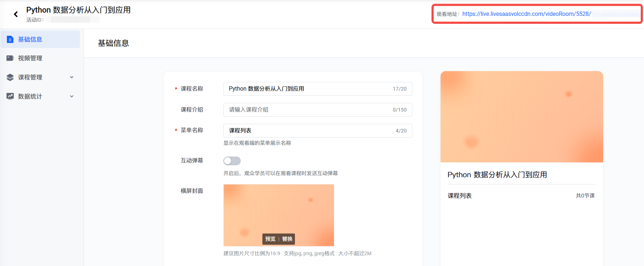
Task: Toggle the 互动弹幕 switch
Action: [232, 161]
